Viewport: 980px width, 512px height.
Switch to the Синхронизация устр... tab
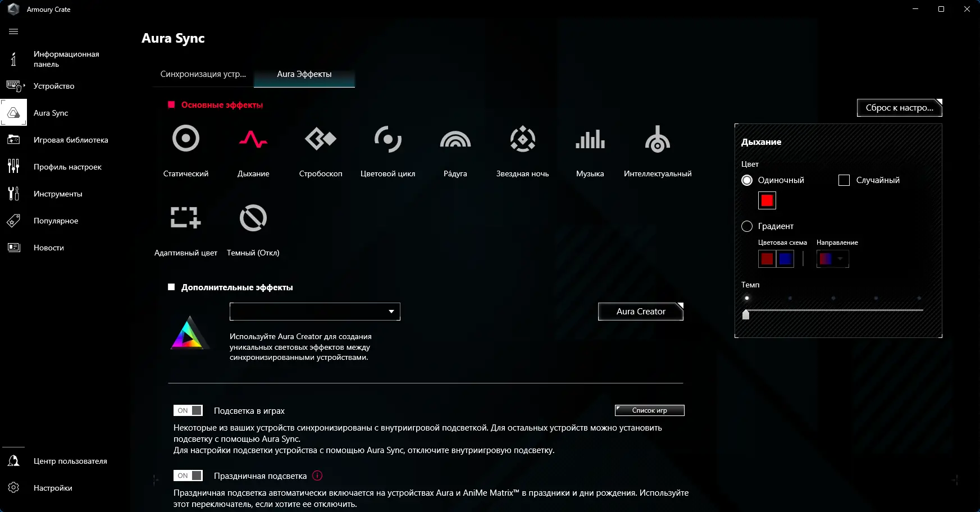click(x=203, y=74)
